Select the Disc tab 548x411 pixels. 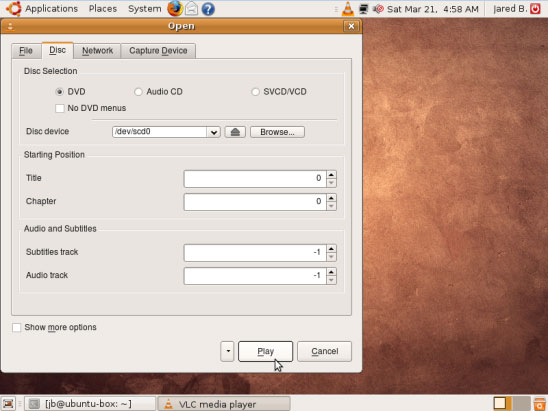tap(57, 50)
